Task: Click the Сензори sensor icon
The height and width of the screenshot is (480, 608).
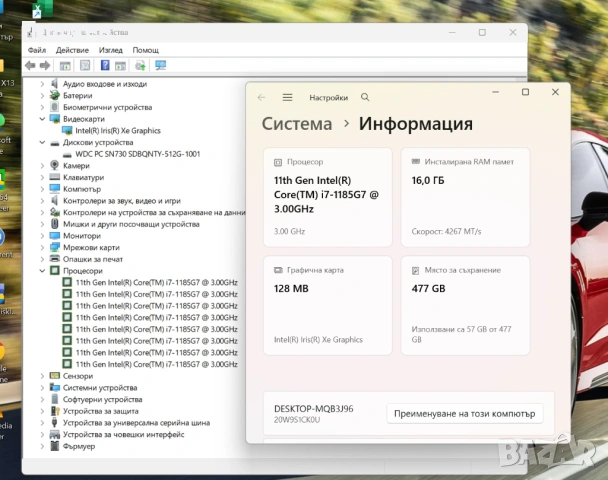Action: (x=55, y=376)
